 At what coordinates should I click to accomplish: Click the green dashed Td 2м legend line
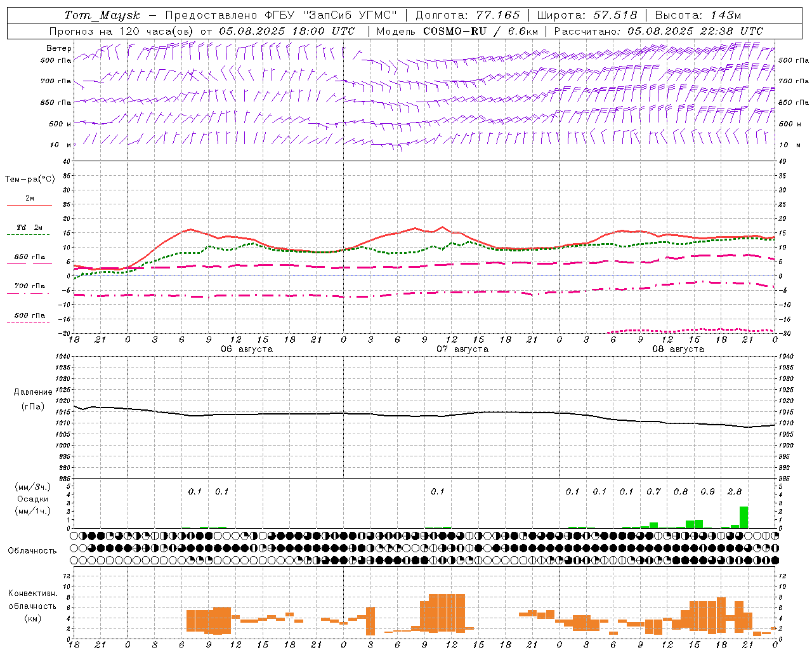pyautogui.click(x=28, y=235)
